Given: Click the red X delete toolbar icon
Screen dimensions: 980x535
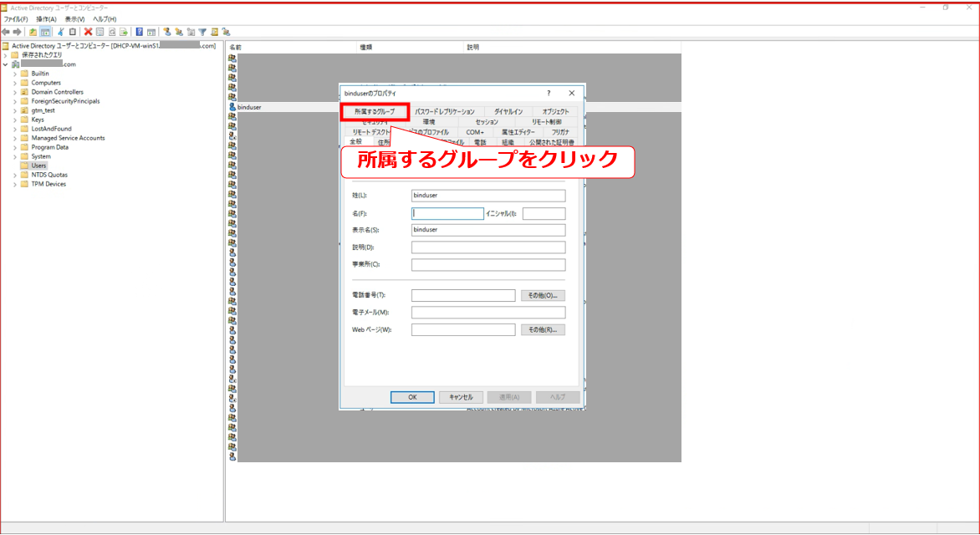Looking at the screenshot, I should click(x=88, y=32).
